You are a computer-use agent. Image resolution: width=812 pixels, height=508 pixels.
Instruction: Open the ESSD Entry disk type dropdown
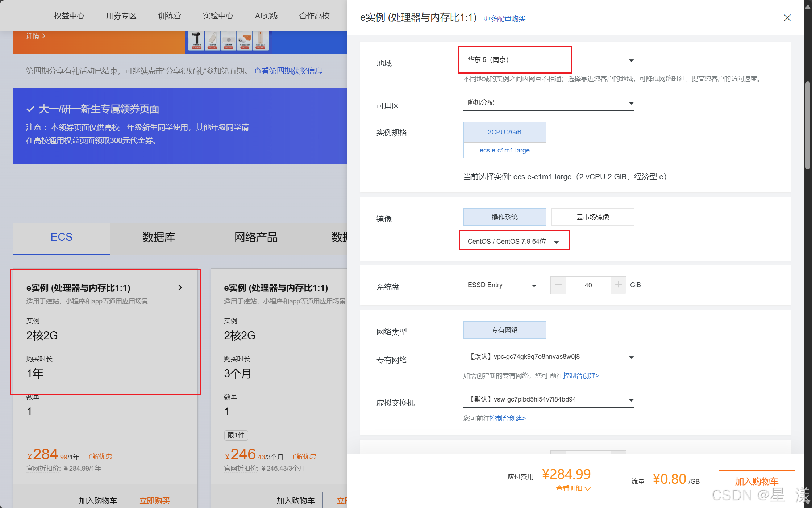(x=501, y=285)
